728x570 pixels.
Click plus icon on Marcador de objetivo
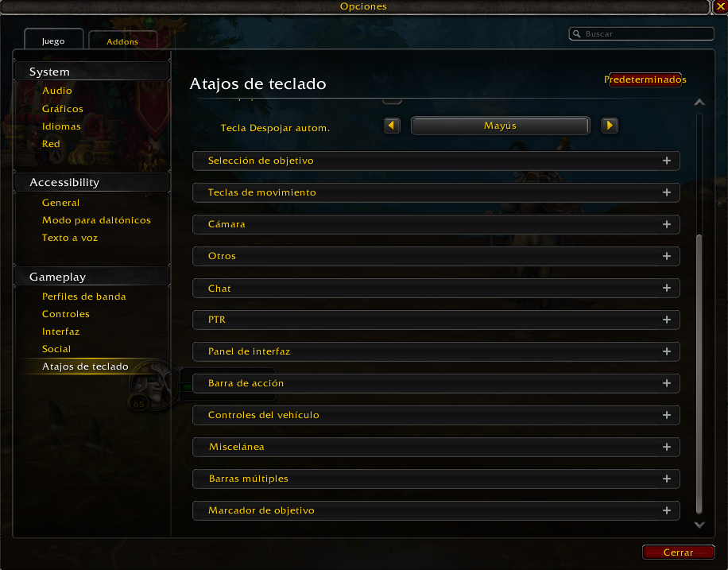pyautogui.click(x=667, y=510)
